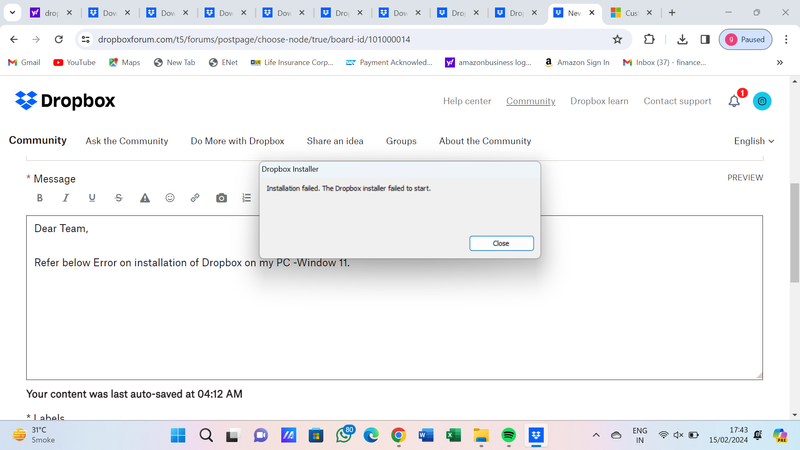Open Amazon Sign In bookmark
The height and width of the screenshot is (450, 800).
pos(577,62)
